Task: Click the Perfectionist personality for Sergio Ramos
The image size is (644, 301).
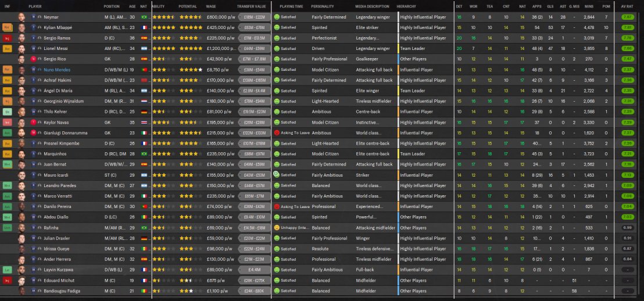Action: [x=323, y=38]
